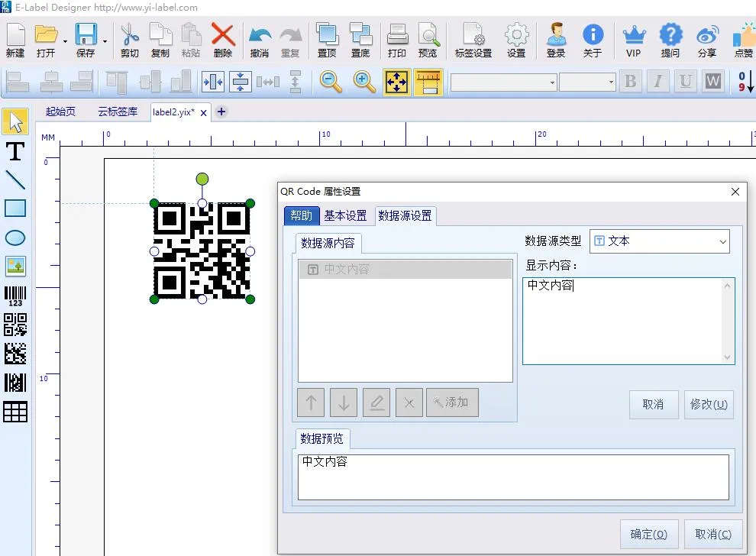756x556 pixels.
Task: Click the 分享 share icon
Action: (707, 40)
